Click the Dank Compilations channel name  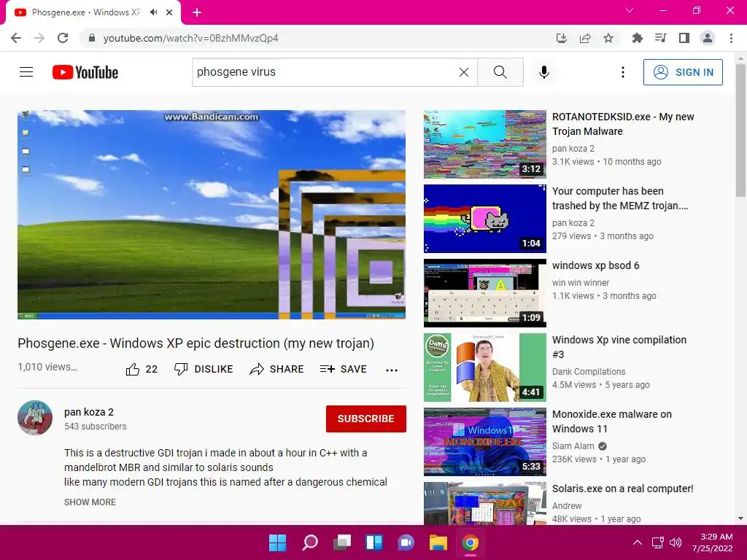[x=589, y=371]
